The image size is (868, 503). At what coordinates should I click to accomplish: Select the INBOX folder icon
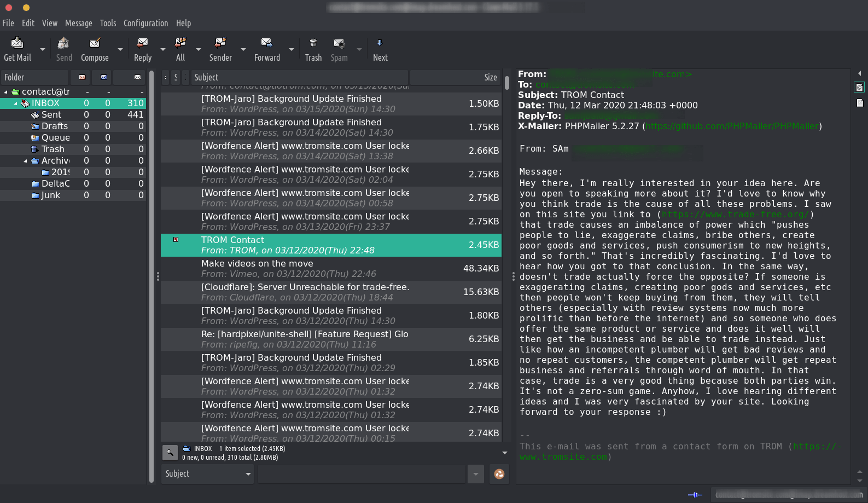(25, 103)
